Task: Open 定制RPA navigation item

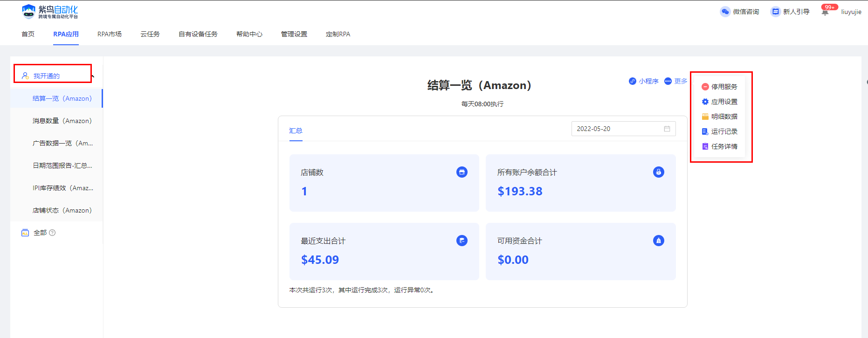Action: 338,34
